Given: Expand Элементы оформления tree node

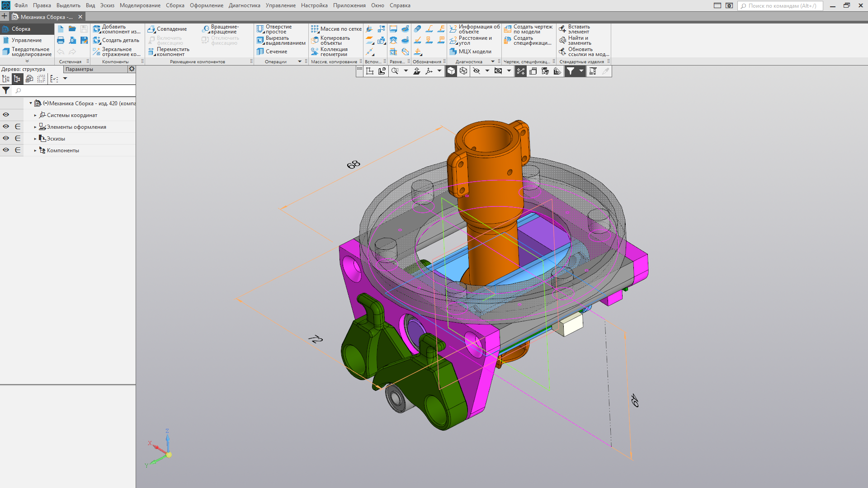Looking at the screenshot, I should click(x=35, y=127).
